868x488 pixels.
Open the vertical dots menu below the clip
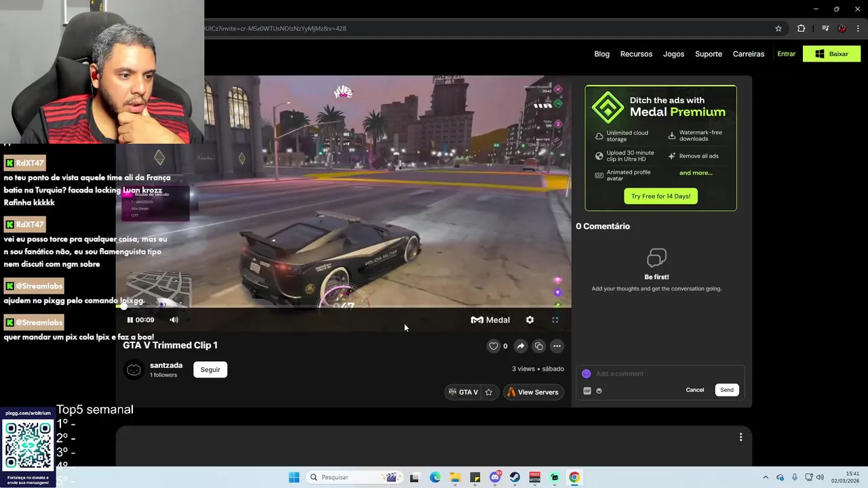pyautogui.click(x=741, y=437)
